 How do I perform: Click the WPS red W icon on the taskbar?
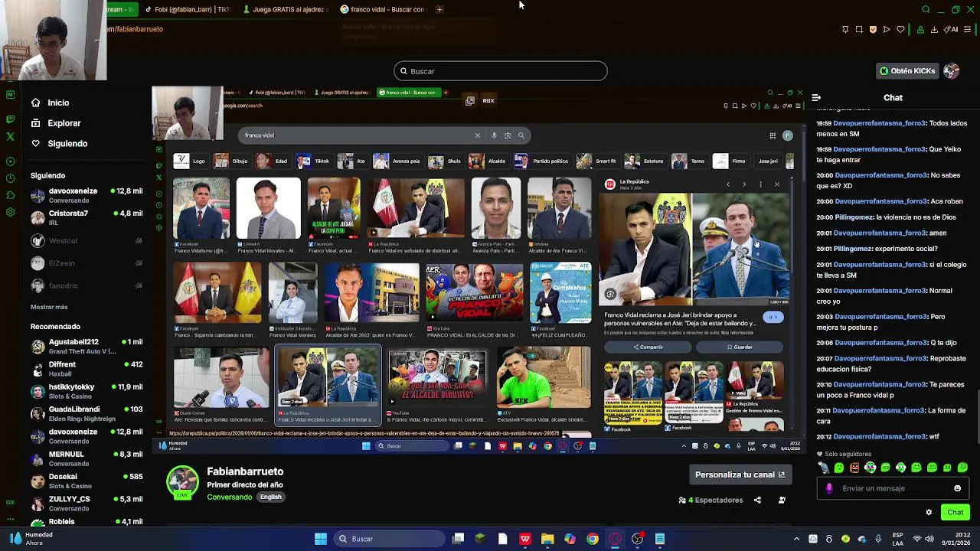click(524, 539)
